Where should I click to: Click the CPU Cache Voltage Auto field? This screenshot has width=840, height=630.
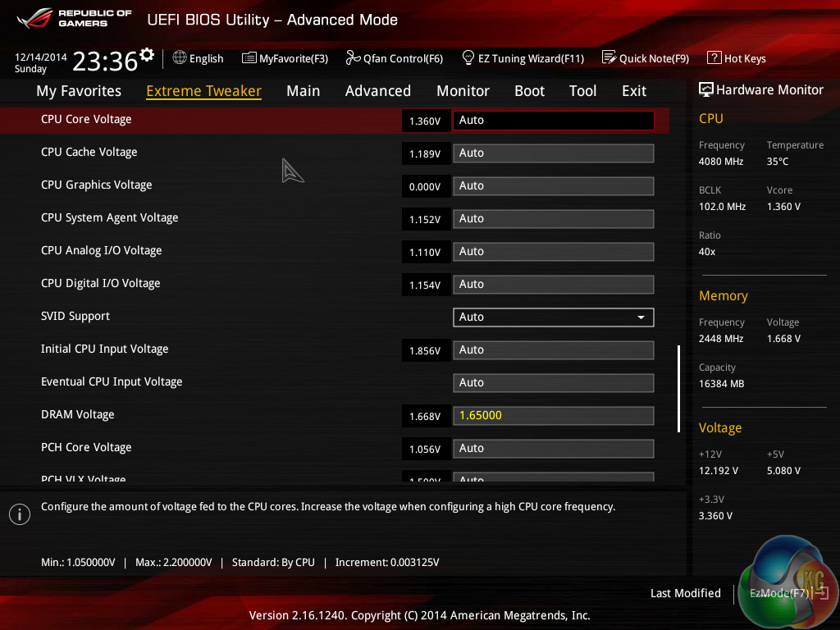(554, 153)
